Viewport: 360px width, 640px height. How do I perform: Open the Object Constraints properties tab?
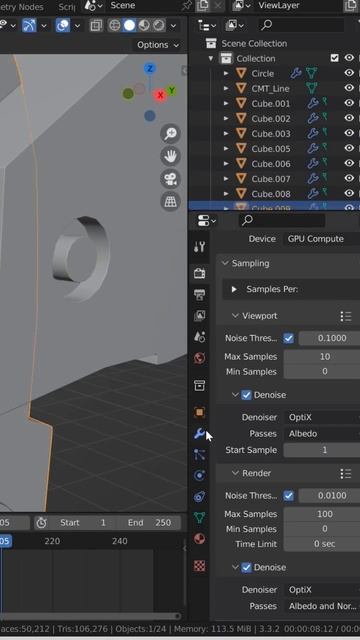(200, 497)
